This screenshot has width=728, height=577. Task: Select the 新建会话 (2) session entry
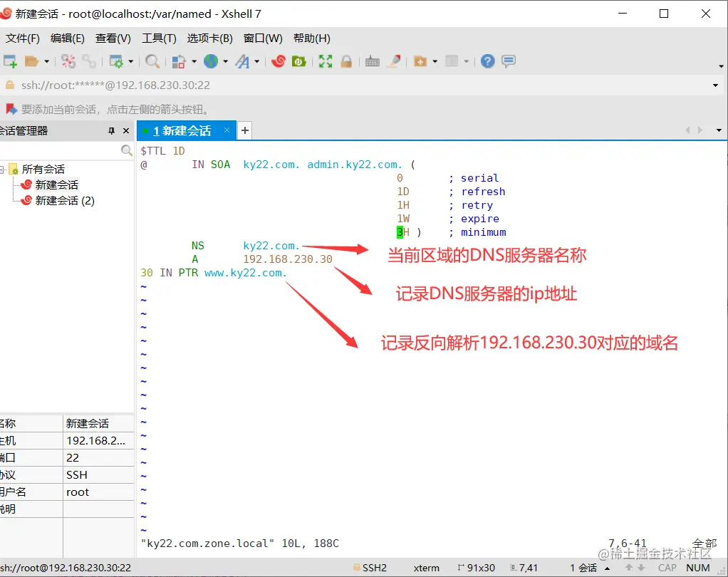(x=65, y=201)
